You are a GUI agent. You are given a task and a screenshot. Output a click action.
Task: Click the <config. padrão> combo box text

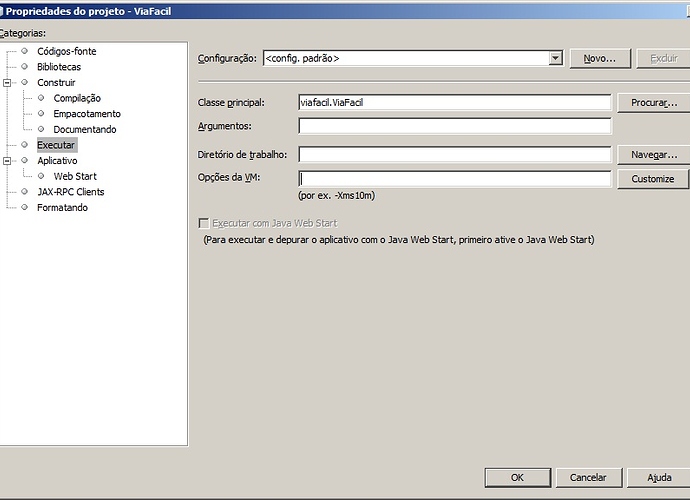pos(302,58)
